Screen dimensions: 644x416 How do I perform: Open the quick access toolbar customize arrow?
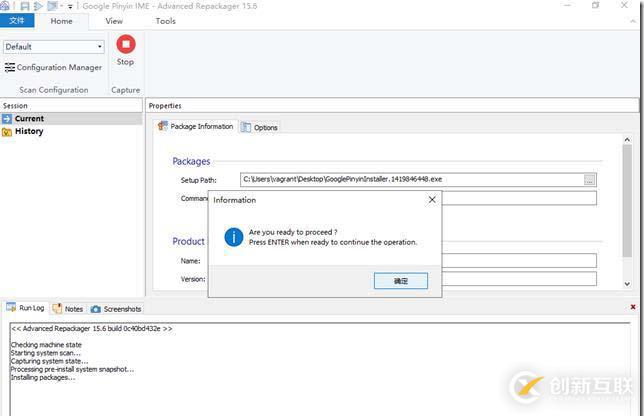click(70, 7)
